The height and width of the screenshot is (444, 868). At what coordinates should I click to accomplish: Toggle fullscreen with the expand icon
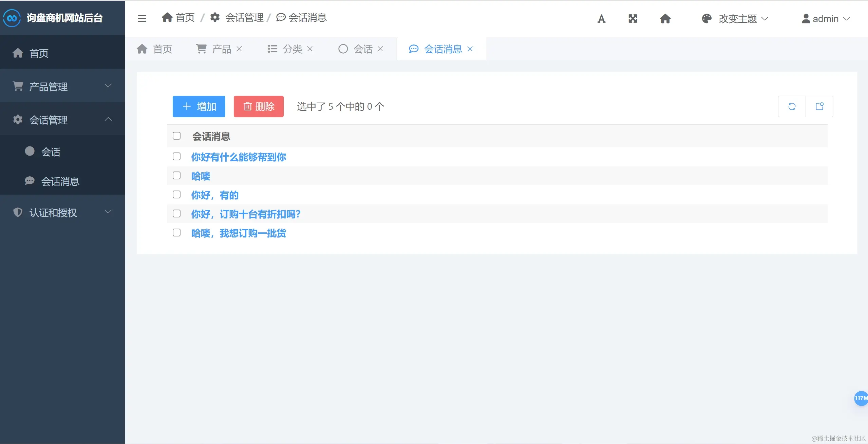coord(633,19)
